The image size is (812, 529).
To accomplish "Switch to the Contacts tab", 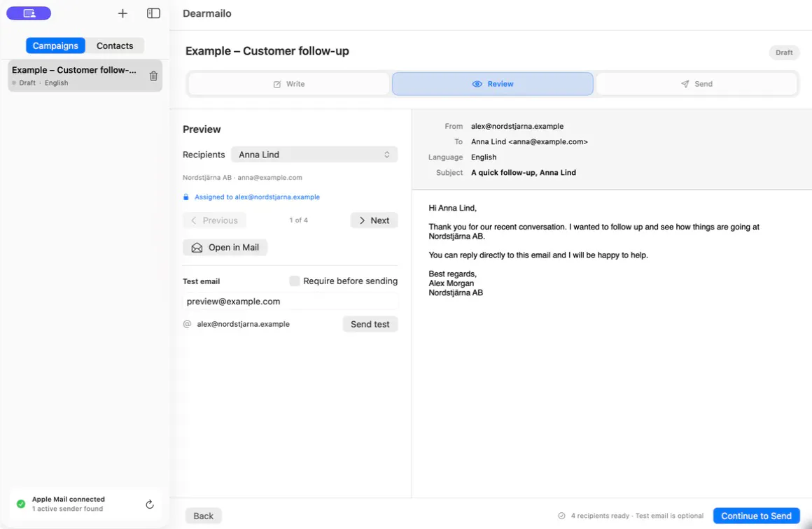I will point(114,45).
